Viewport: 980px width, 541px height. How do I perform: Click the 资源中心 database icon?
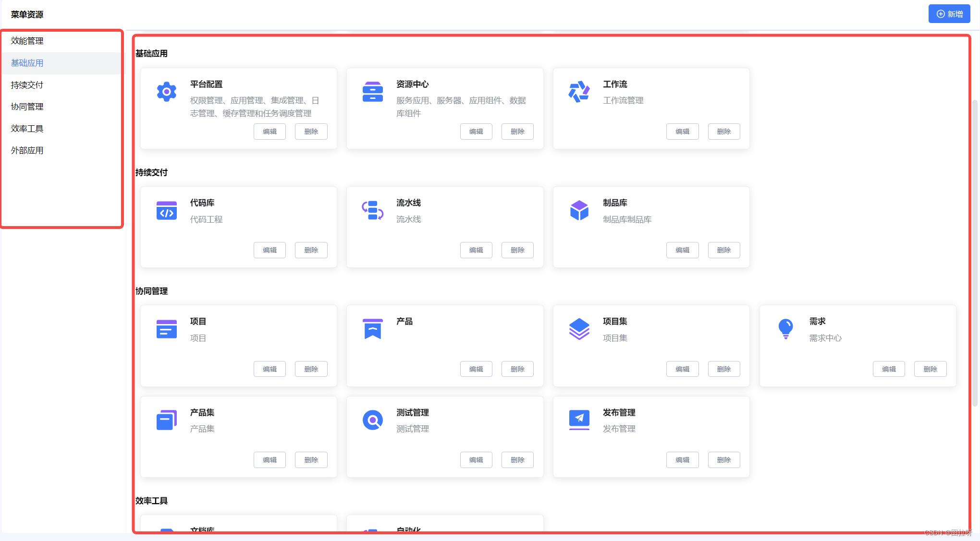pos(372,92)
